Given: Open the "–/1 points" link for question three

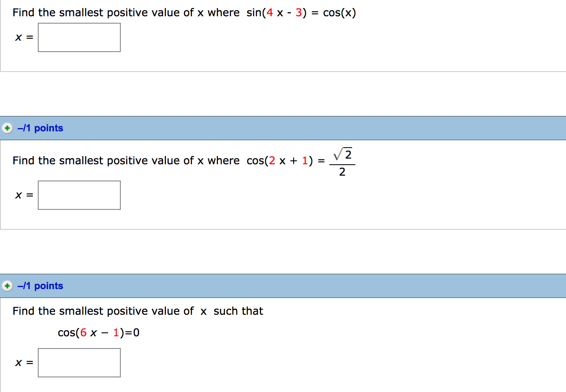Looking at the screenshot, I should coord(40,286).
